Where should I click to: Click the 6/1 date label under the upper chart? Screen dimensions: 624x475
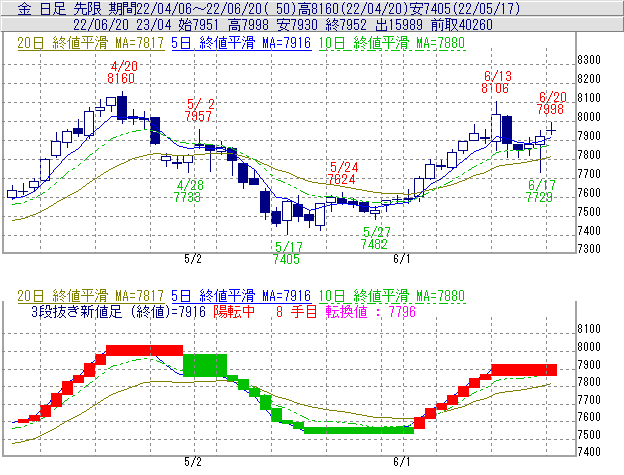(x=402, y=259)
